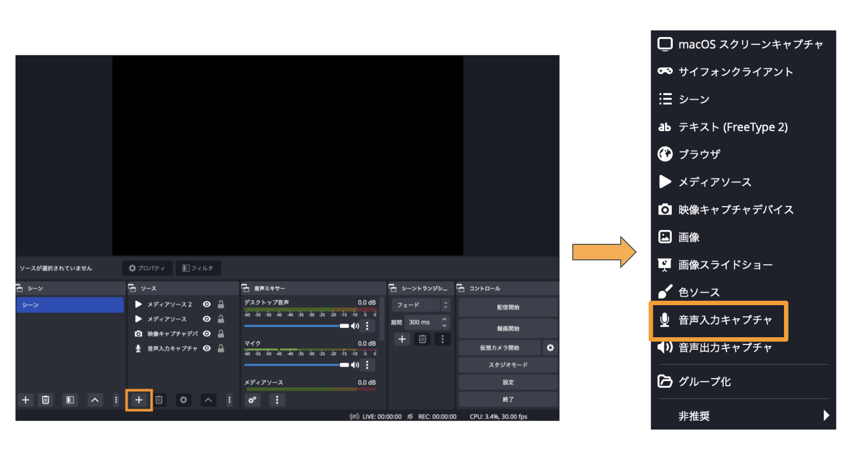
Task: Click the 録画開始 button
Action: pyautogui.click(x=508, y=328)
